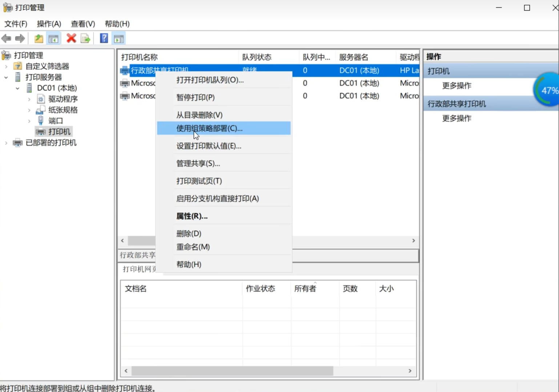Choose 删除(D) from context menu
The width and height of the screenshot is (559, 392).
[224, 234]
